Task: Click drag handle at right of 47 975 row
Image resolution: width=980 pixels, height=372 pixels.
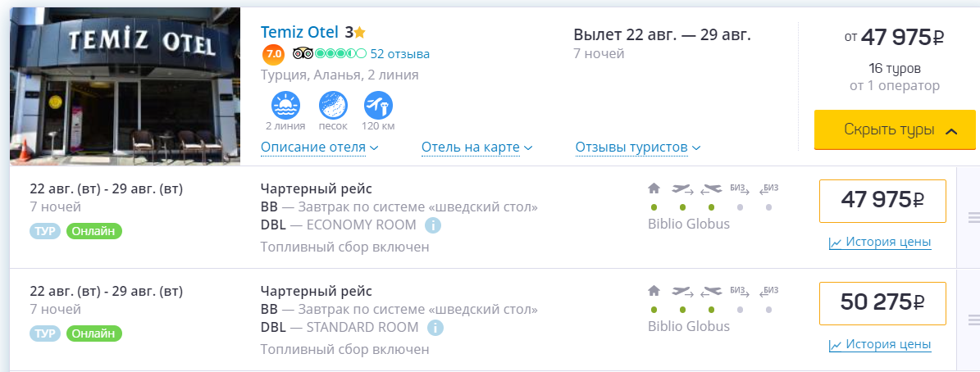Action: 974,217
